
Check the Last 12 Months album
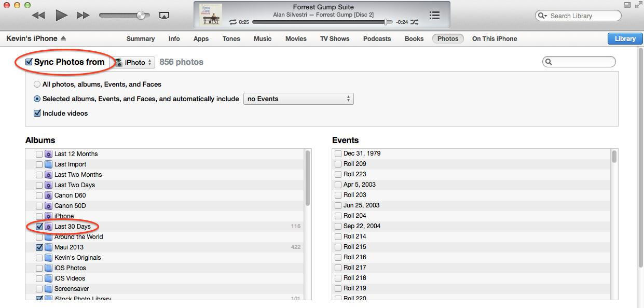point(39,154)
